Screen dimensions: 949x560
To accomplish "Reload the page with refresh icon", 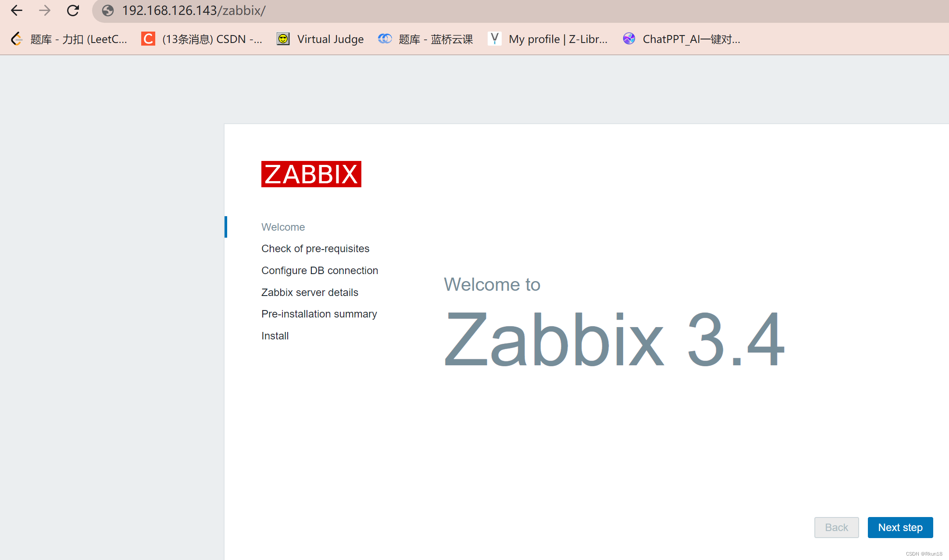I will pyautogui.click(x=73, y=11).
